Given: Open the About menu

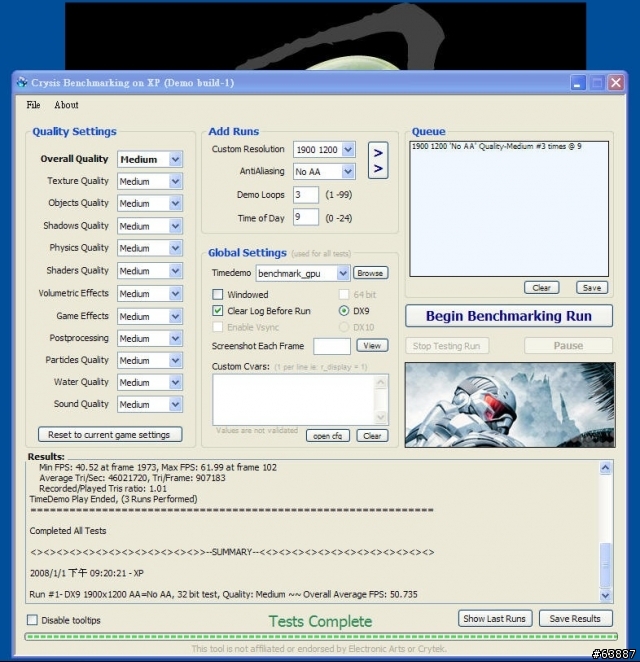Looking at the screenshot, I should click(66, 105).
